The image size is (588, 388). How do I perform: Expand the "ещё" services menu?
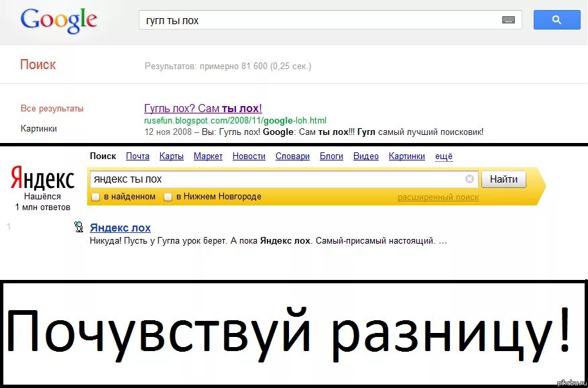tap(444, 156)
